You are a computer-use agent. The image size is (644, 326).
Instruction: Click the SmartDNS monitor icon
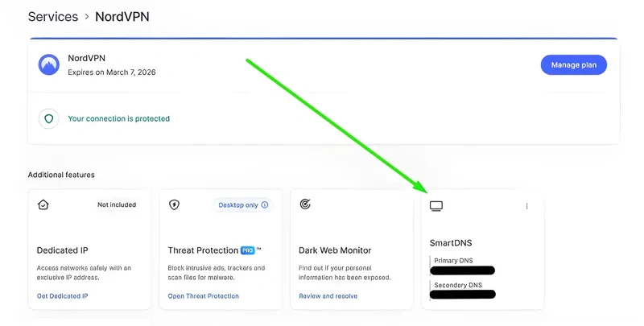pyautogui.click(x=436, y=206)
